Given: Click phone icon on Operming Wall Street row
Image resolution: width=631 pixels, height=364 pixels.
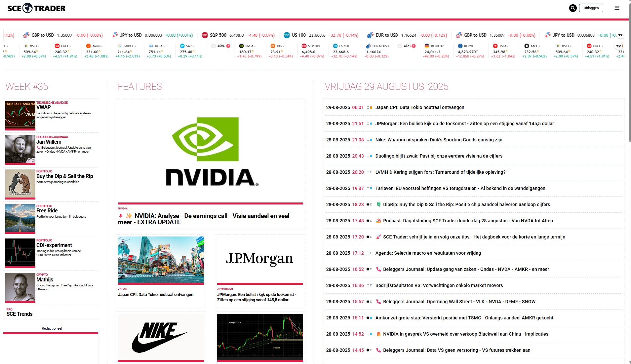Looking at the screenshot, I should (x=378, y=302).
